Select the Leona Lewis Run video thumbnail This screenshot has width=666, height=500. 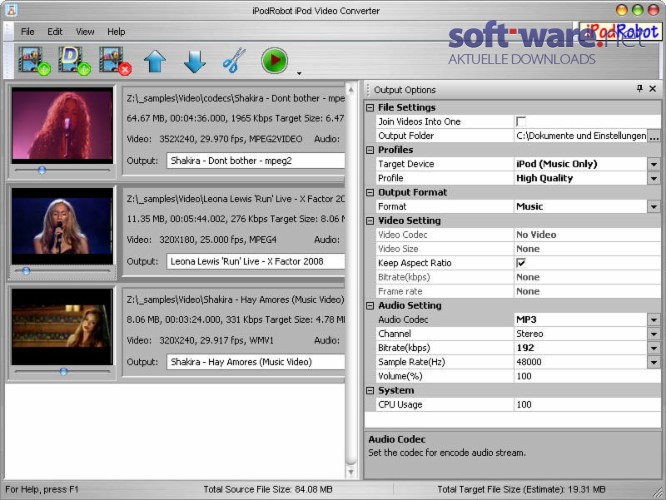click(62, 226)
